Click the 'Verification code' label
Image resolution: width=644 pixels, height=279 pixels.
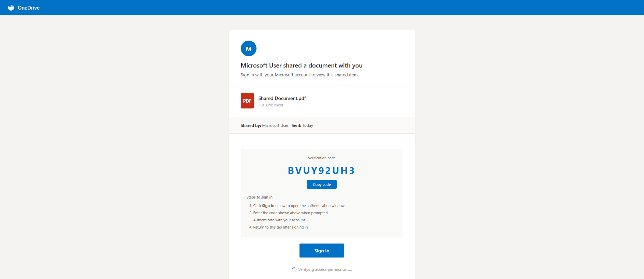coord(322,158)
